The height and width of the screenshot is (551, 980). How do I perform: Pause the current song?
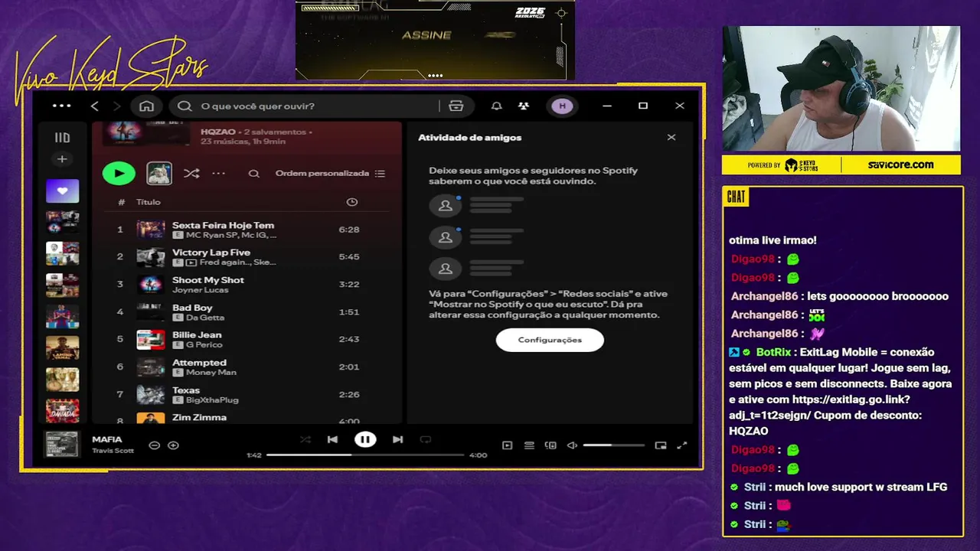coord(365,439)
